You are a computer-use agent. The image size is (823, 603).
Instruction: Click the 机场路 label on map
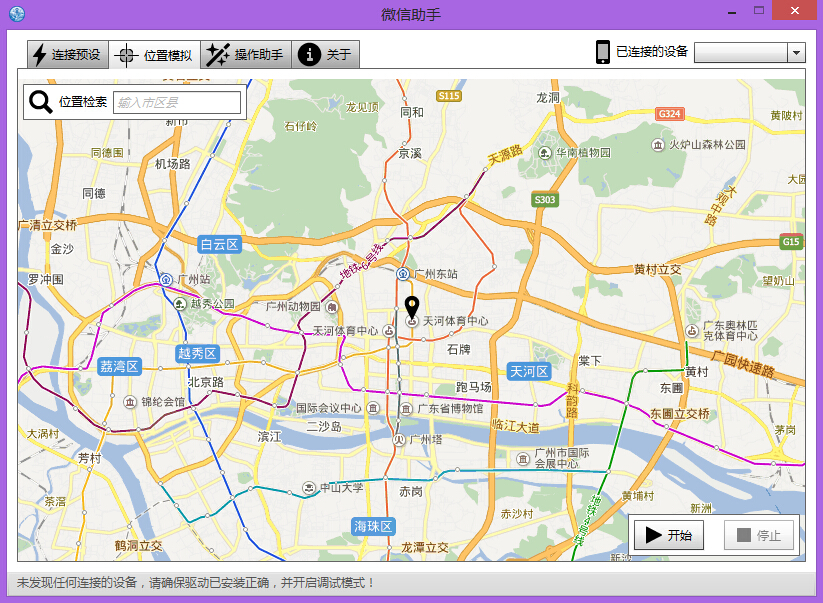point(173,164)
